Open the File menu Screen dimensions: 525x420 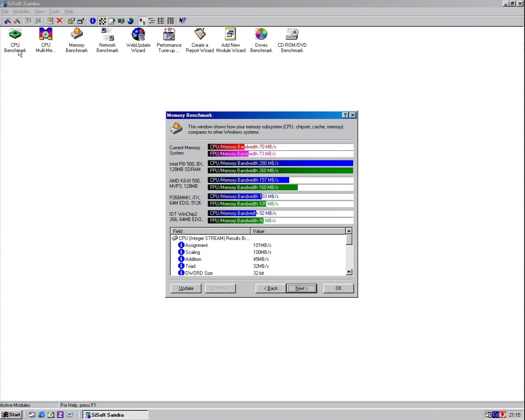coord(5,11)
